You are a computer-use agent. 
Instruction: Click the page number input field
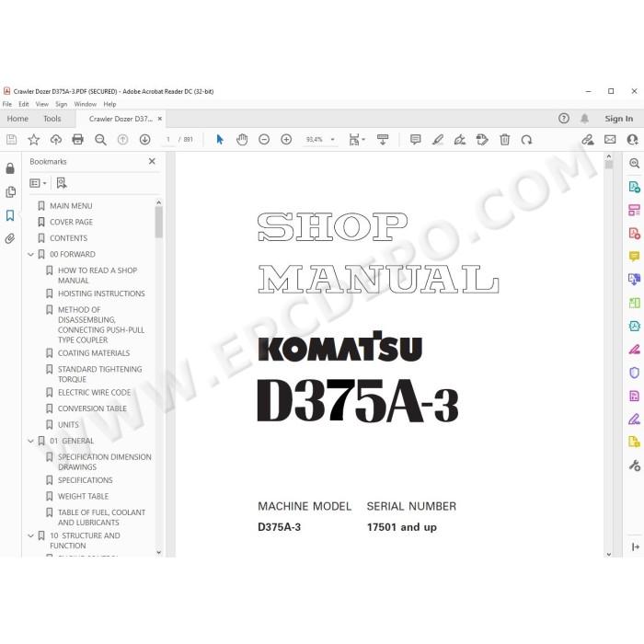168,140
